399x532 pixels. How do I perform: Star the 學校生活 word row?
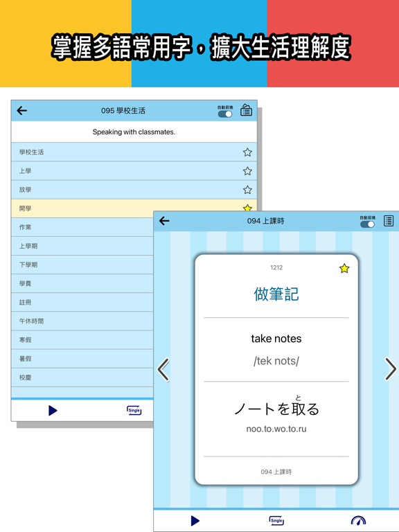pyautogui.click(x=247, y=152)
